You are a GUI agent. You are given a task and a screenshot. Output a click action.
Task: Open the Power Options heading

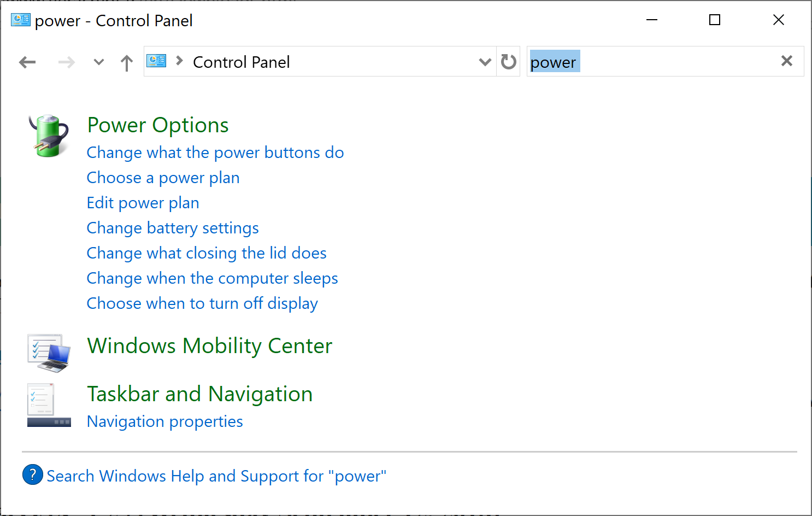(158, 125)
